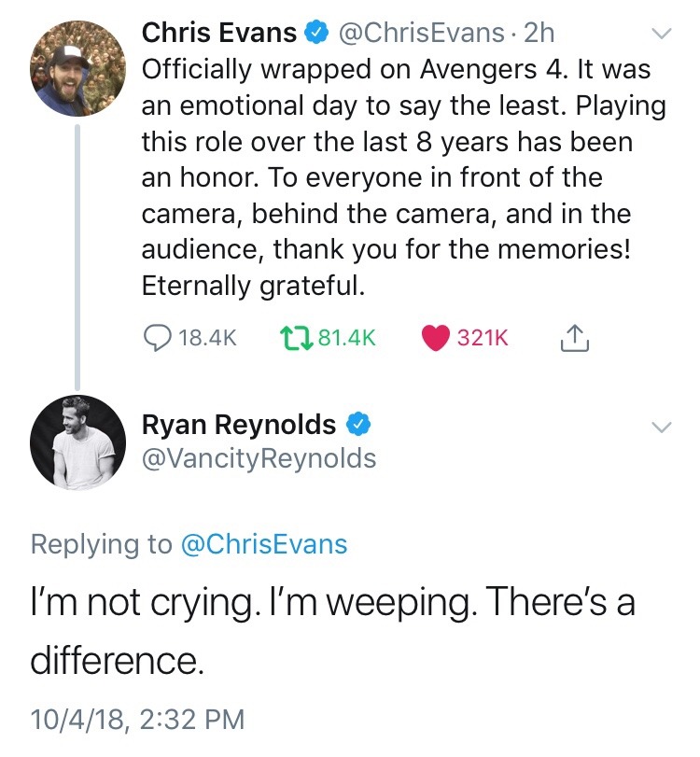Click the "10/4/18, 2:32 PM" timestamp
700x757 pixels.
pyautogui.click(x=137, y=720)
